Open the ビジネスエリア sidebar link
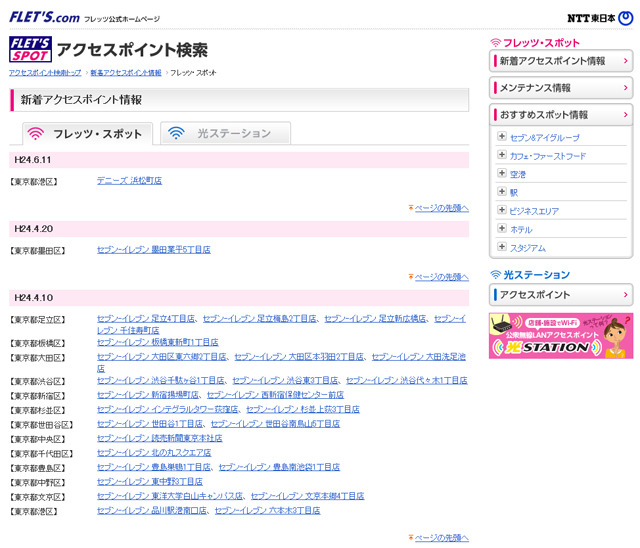The width and height of the screenshot is (640, 548). (x=534, y=211)
